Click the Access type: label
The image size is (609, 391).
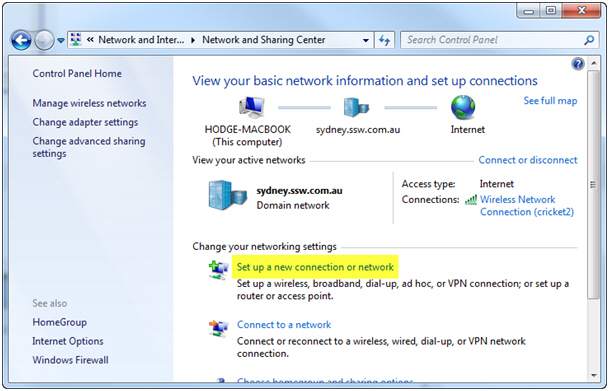(x=428, y=184)
